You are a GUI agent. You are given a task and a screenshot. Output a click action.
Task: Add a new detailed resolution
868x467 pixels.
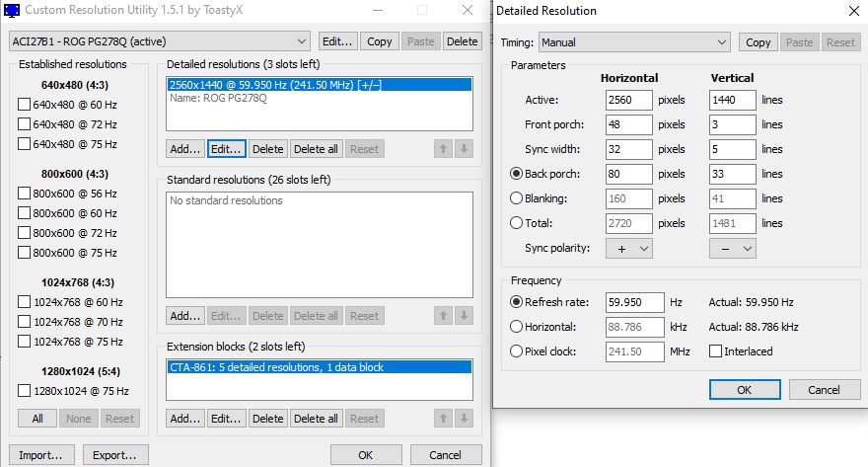tap(184, 149)
